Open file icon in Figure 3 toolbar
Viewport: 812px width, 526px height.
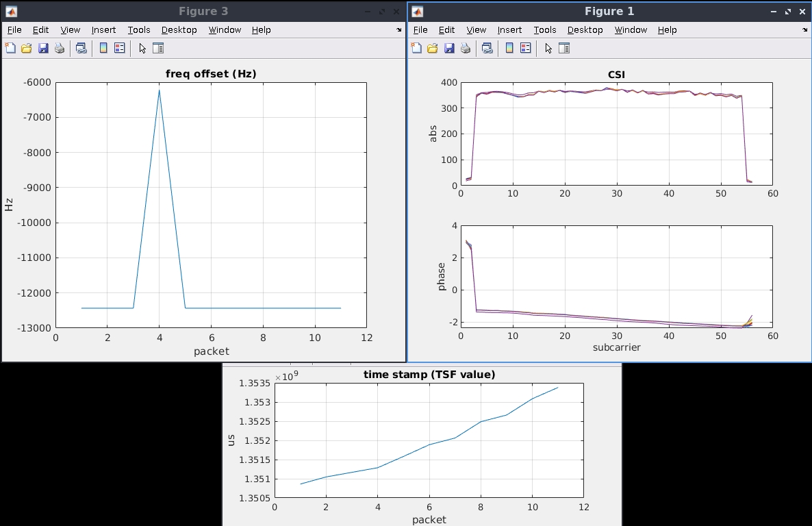pos(27,48)
